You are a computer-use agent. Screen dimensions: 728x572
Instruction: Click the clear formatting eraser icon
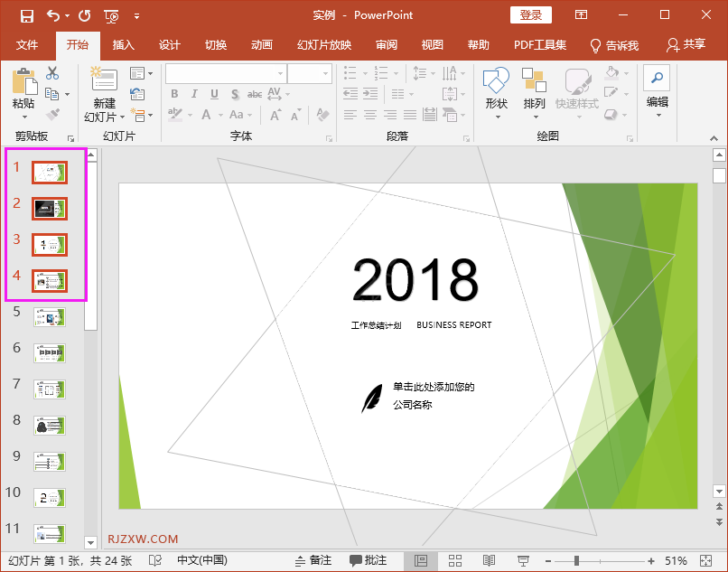tap(322, 114)
